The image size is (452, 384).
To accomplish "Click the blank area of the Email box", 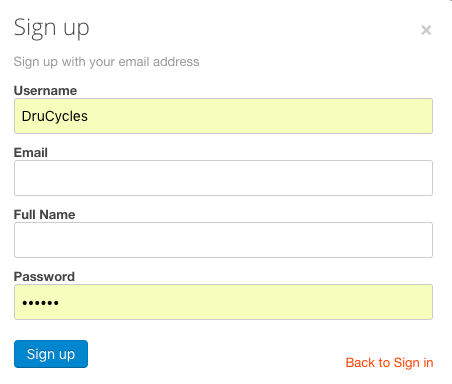I will click(223, 178).
